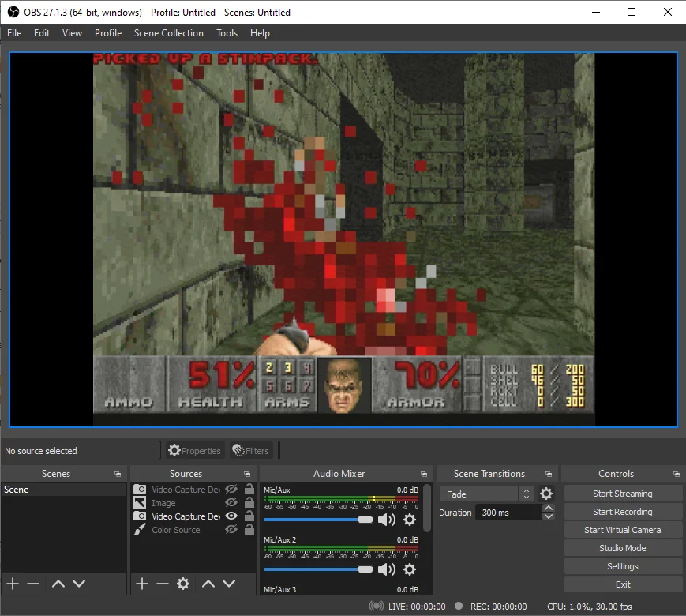
Task: Show the Image source via eye icon
Action: (x=231, y=503)
